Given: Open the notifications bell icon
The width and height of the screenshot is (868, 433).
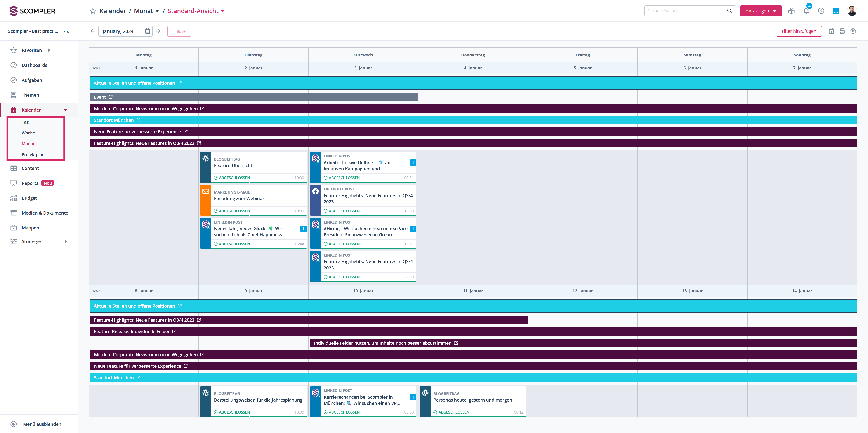Looking at the screenshot, I should click(806, 11).
